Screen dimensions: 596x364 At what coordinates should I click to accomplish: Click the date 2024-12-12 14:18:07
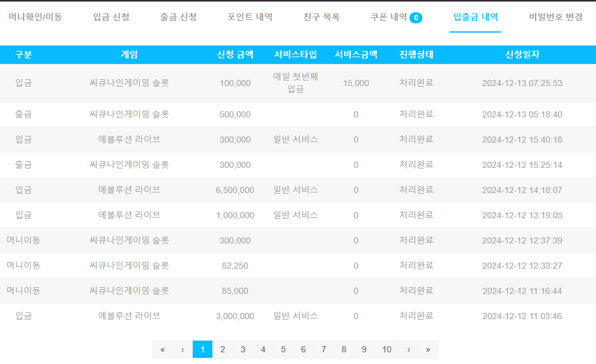pos(522,190)
